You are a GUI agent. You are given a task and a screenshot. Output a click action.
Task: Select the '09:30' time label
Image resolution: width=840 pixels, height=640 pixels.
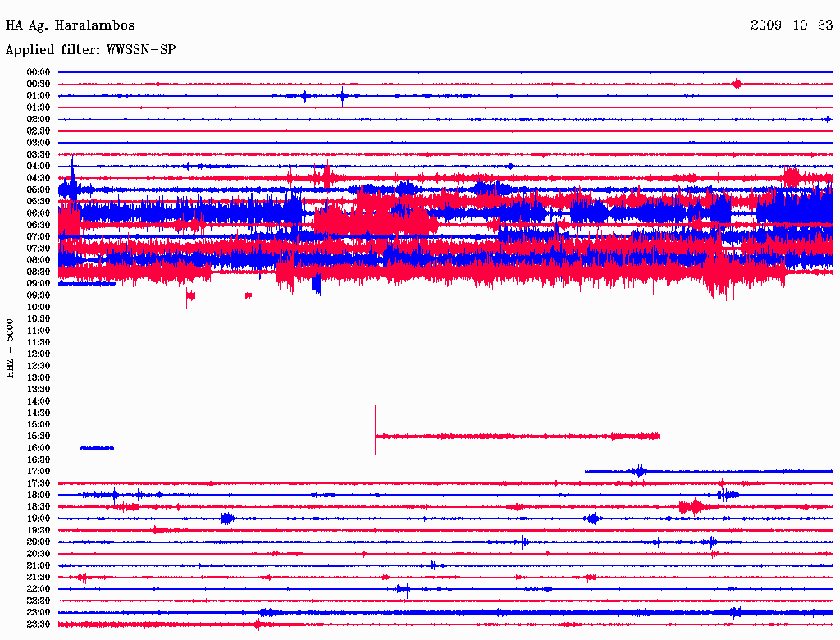[x=39, y=295]
